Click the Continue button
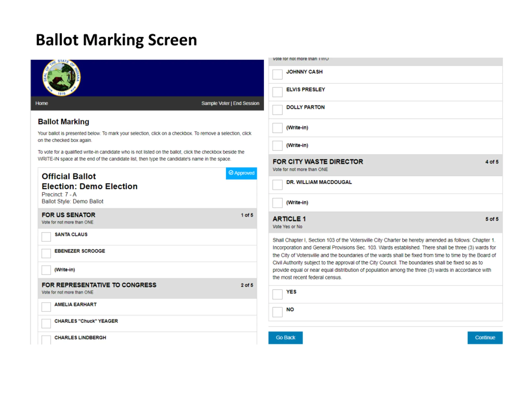This screenshot has height=399, width=532. [x=485, y=338]
